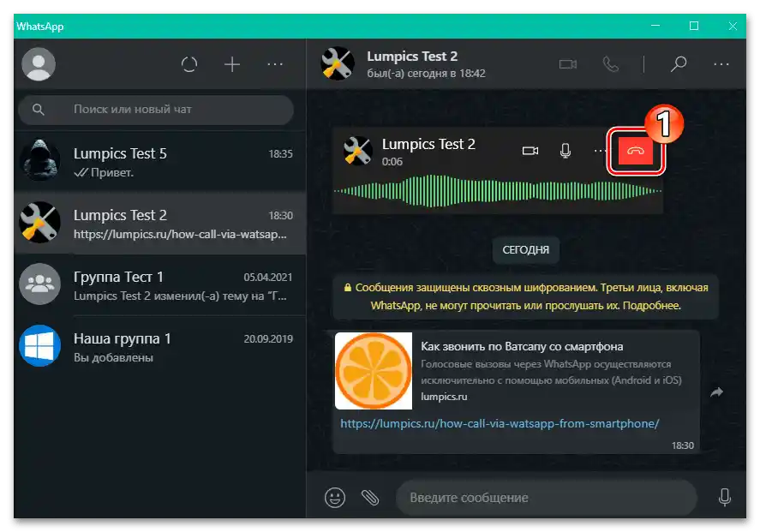Click 'был(-а) сегодня в 18:42' status
The image size is (760, 532).
pyautogui.click(x=426, y=74)
